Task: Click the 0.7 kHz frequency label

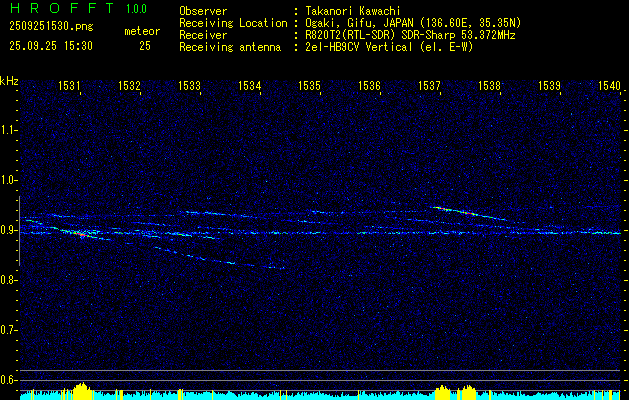Action: pos(8,330)
